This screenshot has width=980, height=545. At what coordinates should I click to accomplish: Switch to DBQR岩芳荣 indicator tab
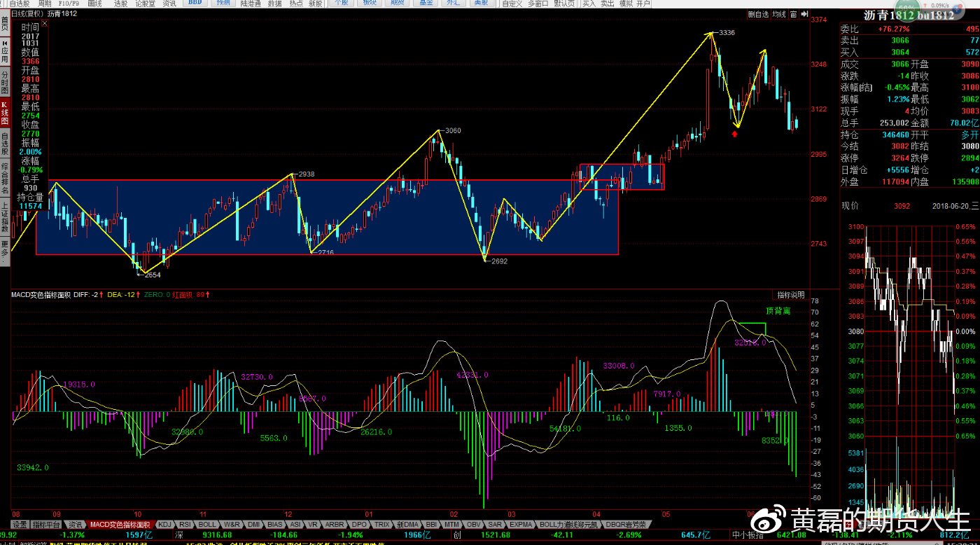628,524
